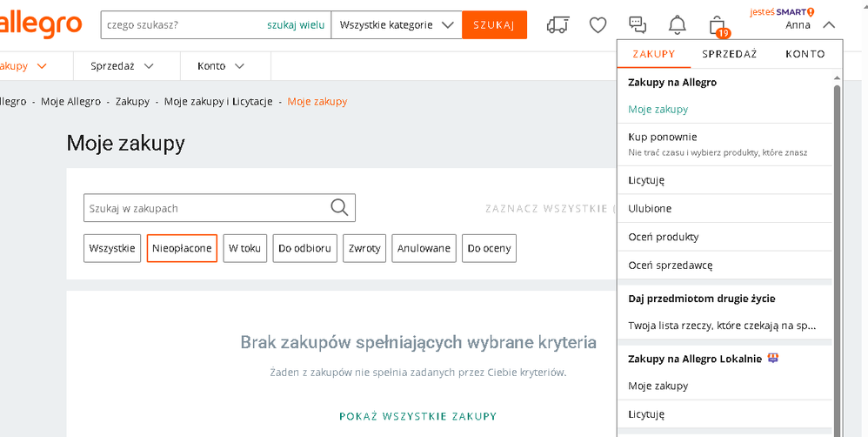Select the Nieopłacone filter

point(182,248)
